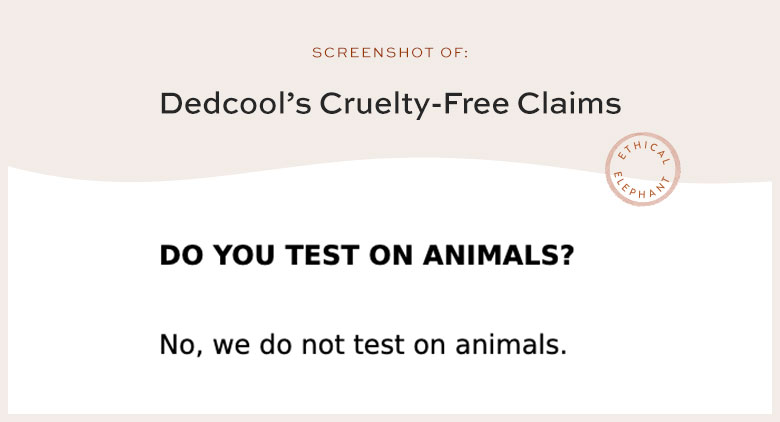This screenshot has height=422, width=780.
Task: Click the word 'Claims' in title
Action: tap(569, 104)
